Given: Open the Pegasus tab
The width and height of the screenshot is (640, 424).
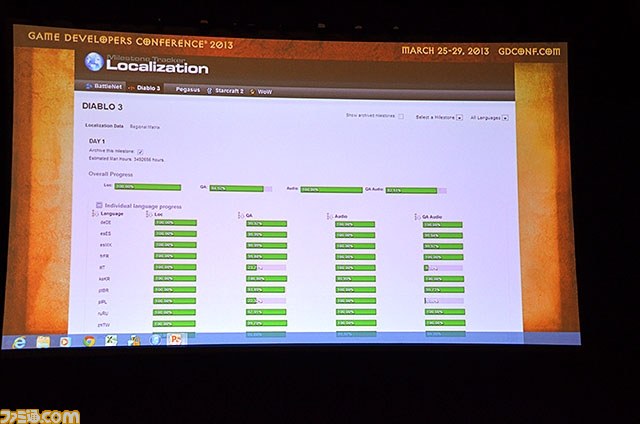Looking at the screenshot, I should [188, 89].
